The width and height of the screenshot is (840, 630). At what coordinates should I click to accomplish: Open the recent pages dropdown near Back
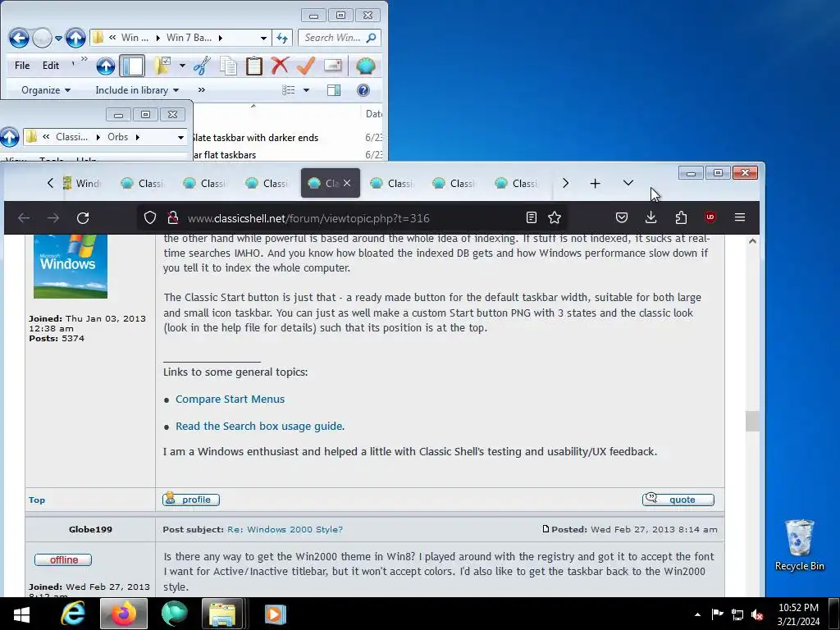coord(58,38)
